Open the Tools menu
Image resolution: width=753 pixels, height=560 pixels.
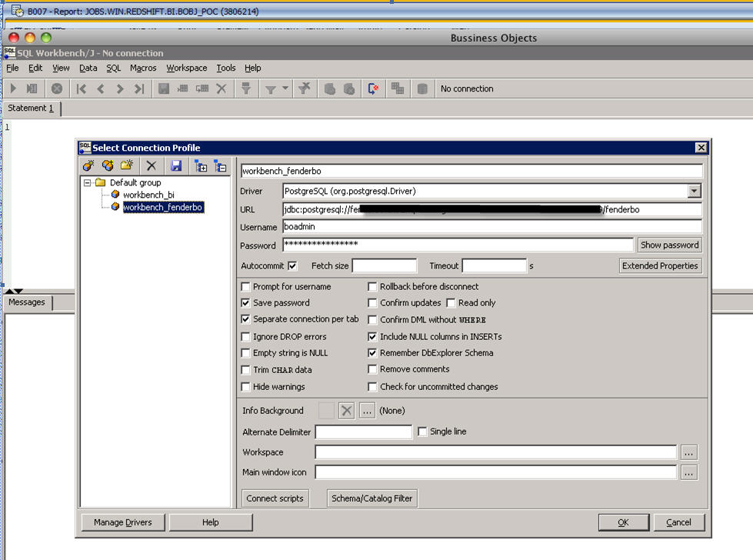point(225,68)
